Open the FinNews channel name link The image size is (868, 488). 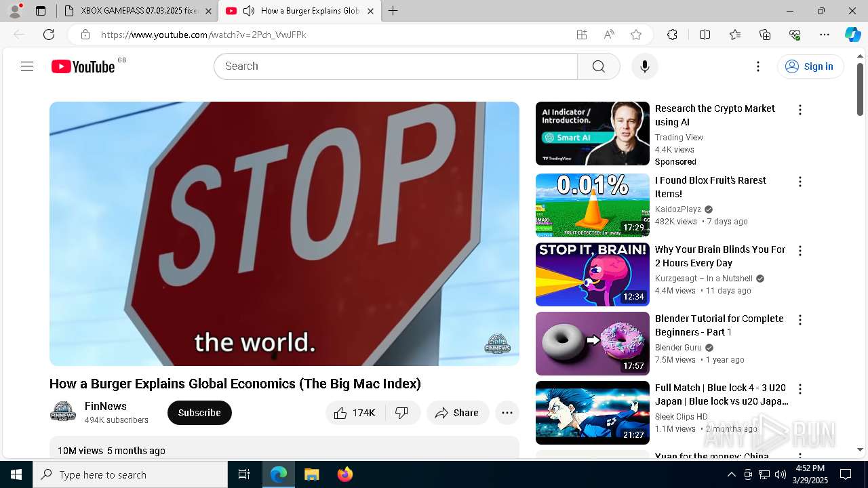click(106, 406)
